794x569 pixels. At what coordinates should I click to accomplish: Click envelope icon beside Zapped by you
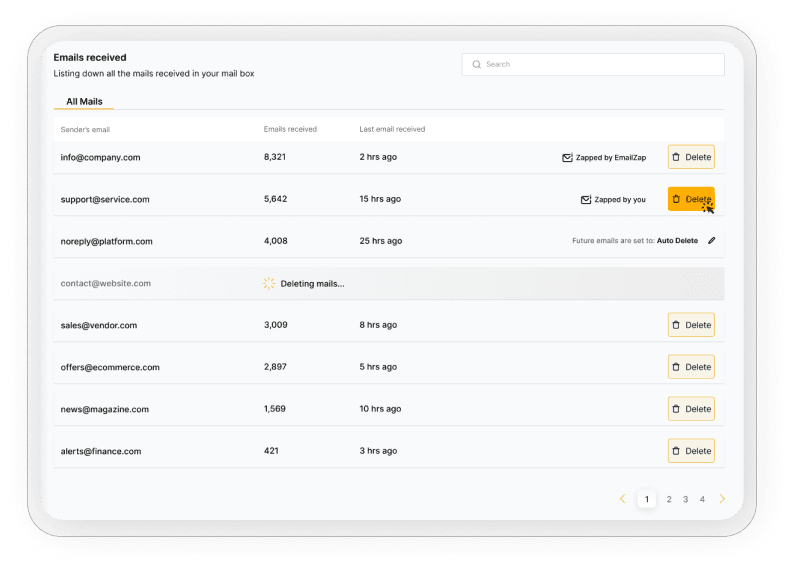click(586, 199)
